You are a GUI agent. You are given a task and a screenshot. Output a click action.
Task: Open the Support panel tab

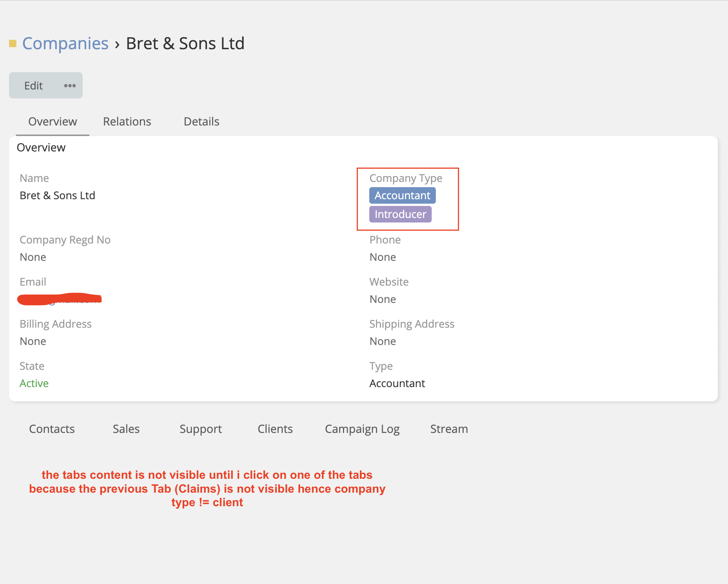click(200, 429)
